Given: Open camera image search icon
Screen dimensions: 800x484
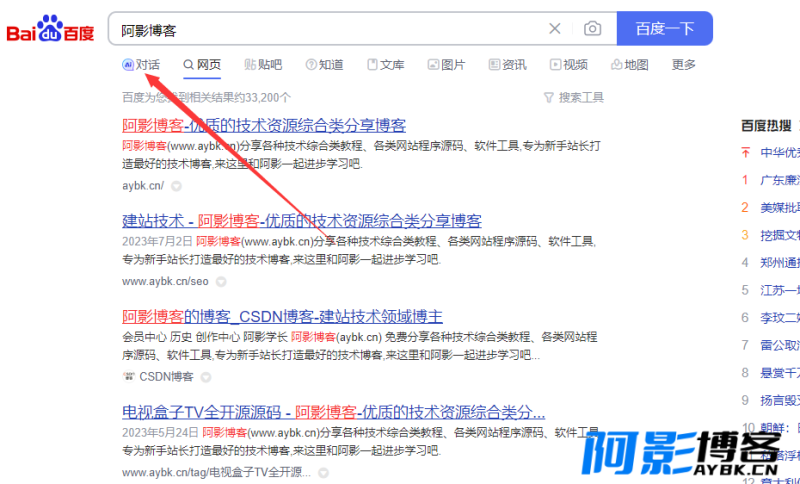Looking at the screenshot, I should [x=592, y=29].
